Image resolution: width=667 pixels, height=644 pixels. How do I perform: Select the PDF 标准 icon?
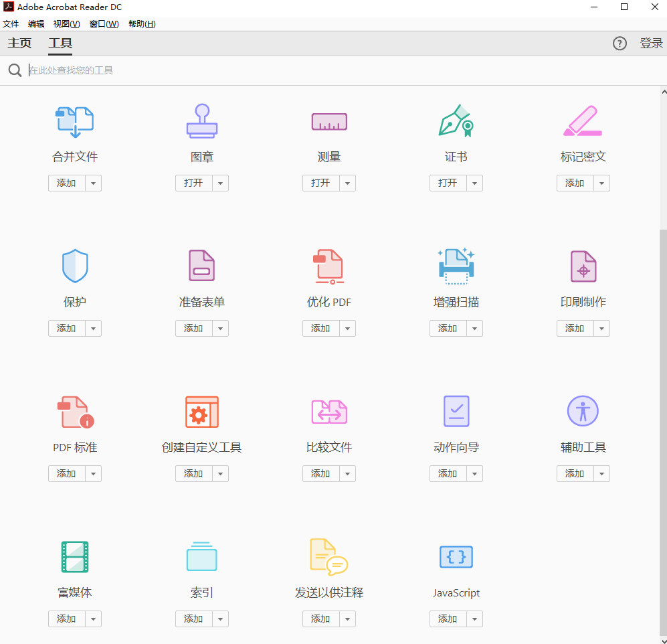click(76, 412)
